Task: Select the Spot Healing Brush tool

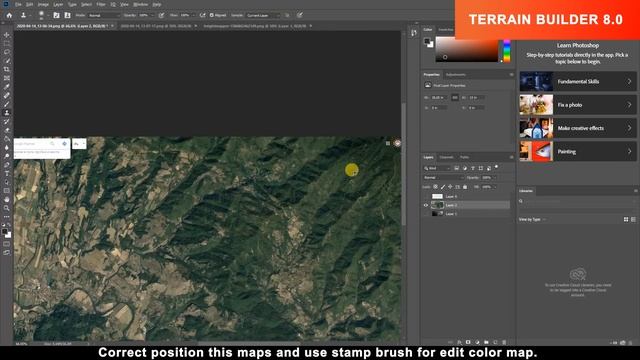Action: point(7,95)
